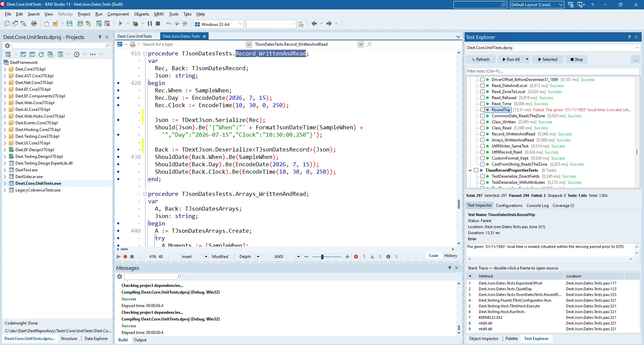Click the Refresh button in Test Explorer
Image resolution: width=644 pixels, height=345 pixels.
pyautogui.click(x=480, y=59)
